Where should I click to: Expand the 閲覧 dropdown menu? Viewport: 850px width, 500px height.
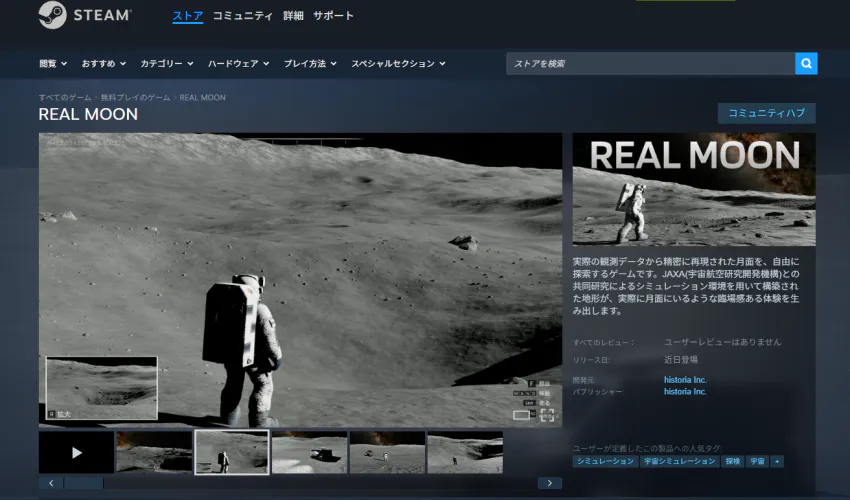tap(53, 64)
